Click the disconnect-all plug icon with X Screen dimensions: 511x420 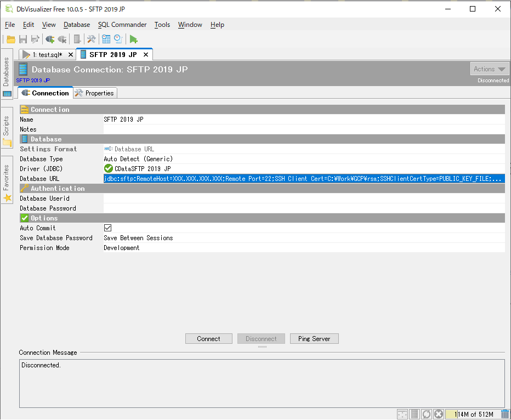62,39
